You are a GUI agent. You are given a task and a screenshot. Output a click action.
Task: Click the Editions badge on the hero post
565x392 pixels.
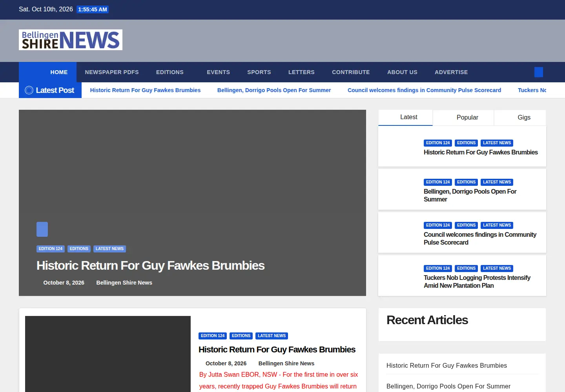pos(79,249)
